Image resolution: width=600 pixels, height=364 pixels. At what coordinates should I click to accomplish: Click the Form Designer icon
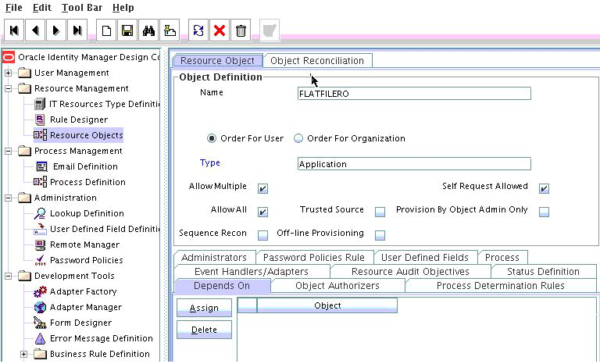40,323
